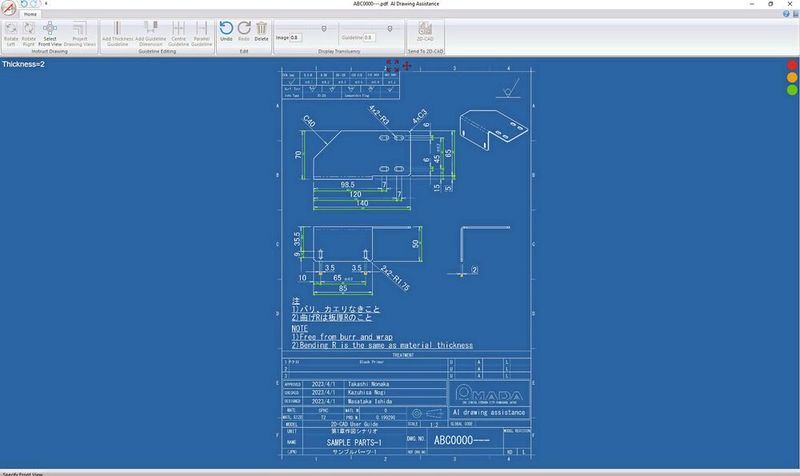Click the Rotate Right tool
The image size is (800, 476).
29,34
